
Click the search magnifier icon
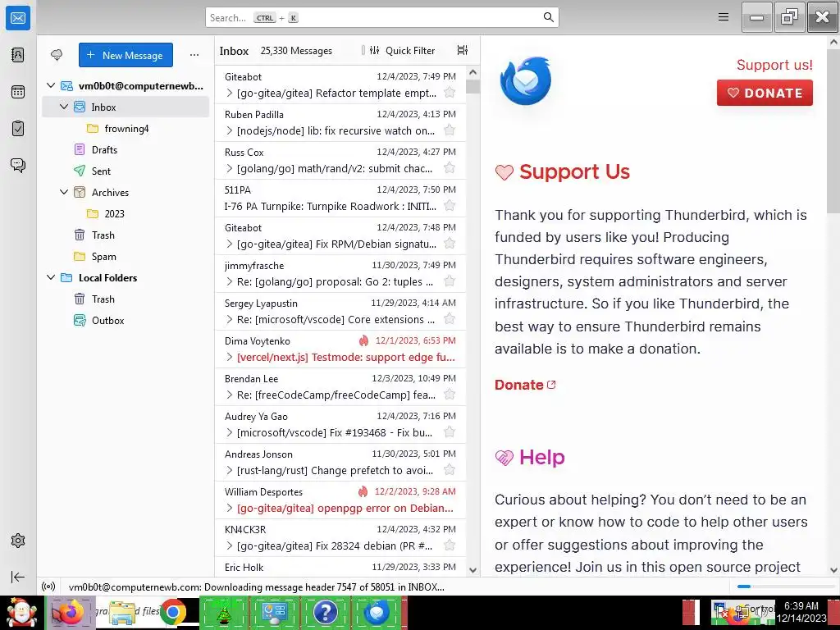point(549,17)
